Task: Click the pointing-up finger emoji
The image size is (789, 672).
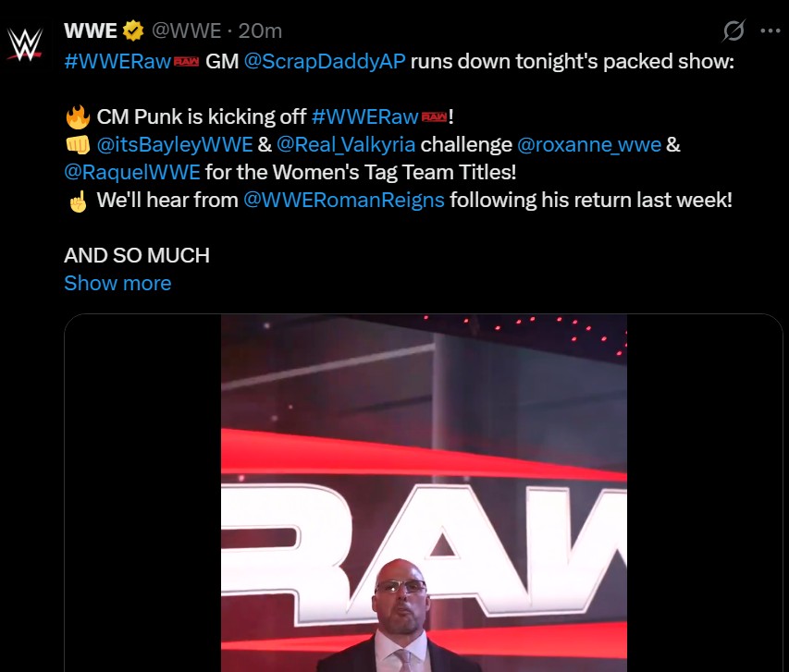Action: (78, 201)
